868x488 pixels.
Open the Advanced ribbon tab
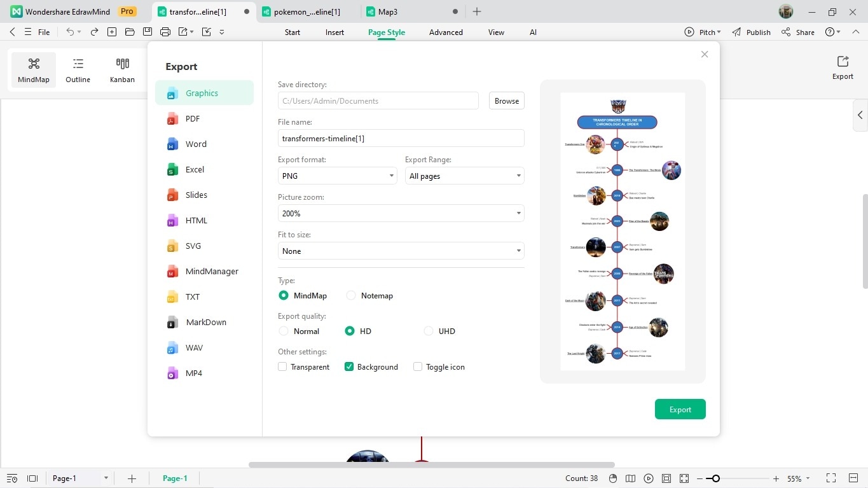pos(446,32)
